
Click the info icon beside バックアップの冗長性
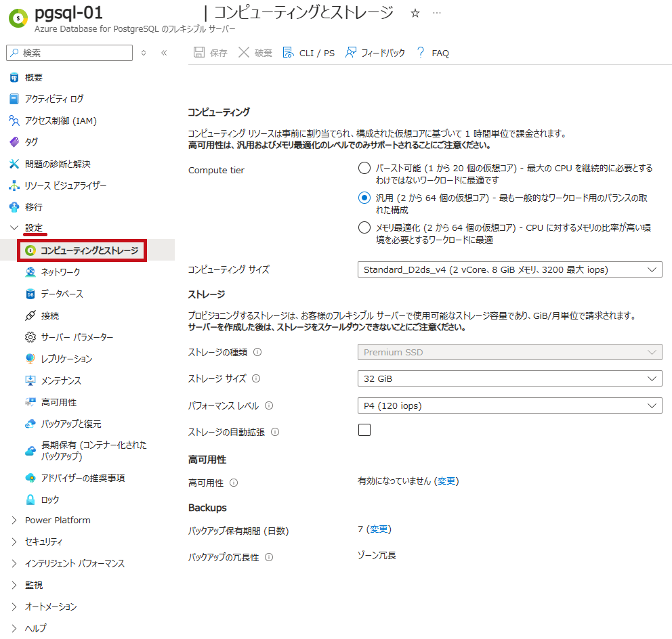[269, 558]
